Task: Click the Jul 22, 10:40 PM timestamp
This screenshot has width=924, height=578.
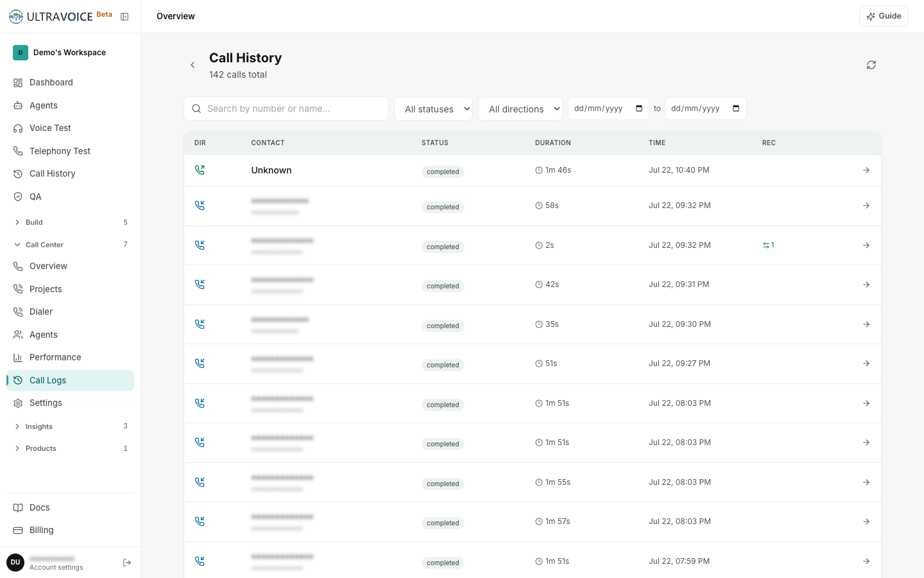Action: point(679,170)
